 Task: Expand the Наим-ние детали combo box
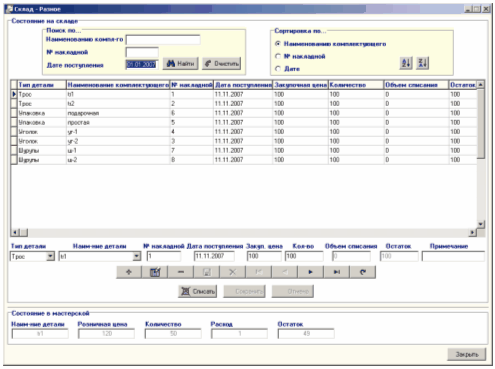tap(137, 256)
